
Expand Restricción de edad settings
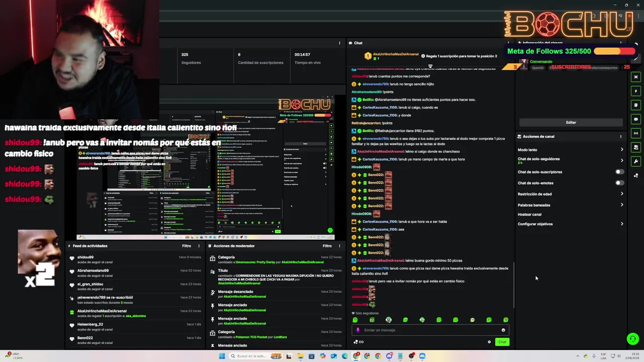pyautogui.click(x=622, y=194)
